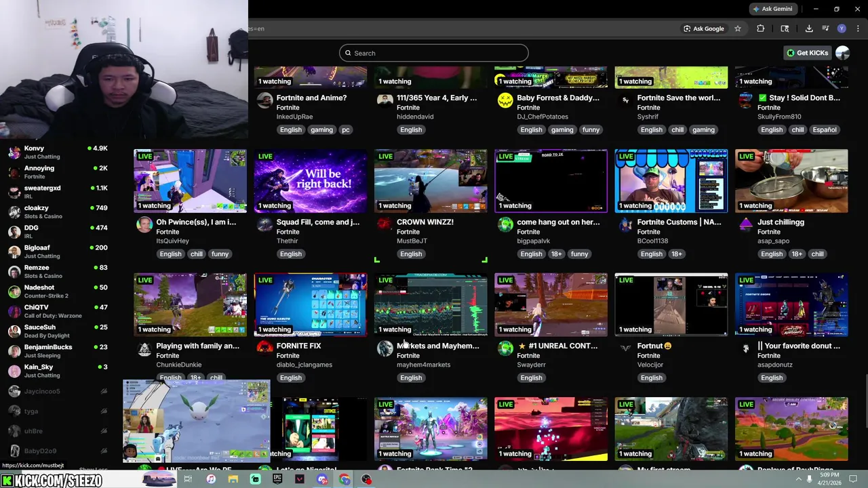
Task: Open hiddendavid channel name link
Action: click(415, 117)
